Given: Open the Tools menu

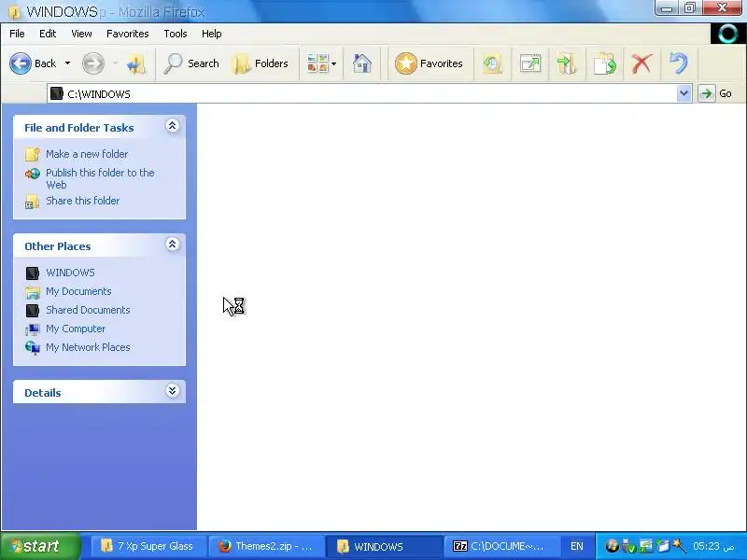Looking at the screenshot, I should (176, 34).
